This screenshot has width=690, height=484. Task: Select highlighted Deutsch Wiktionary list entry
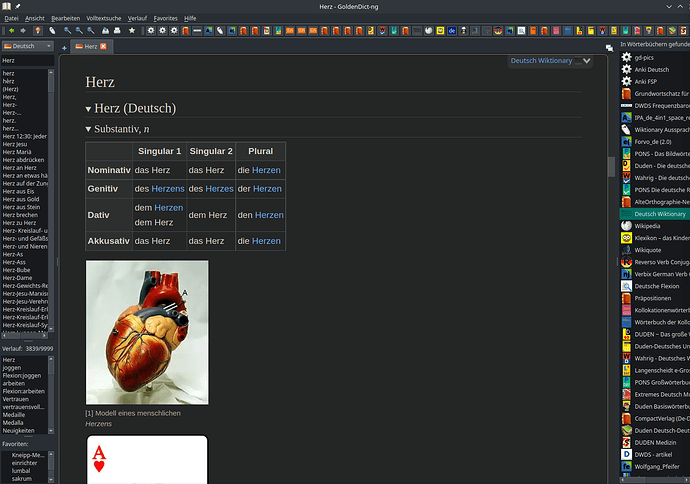655,214
